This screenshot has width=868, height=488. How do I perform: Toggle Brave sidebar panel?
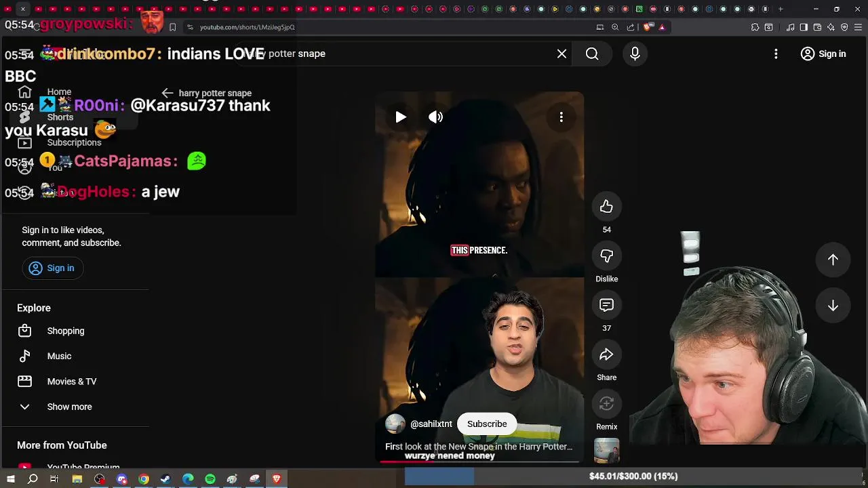point(804,27)
